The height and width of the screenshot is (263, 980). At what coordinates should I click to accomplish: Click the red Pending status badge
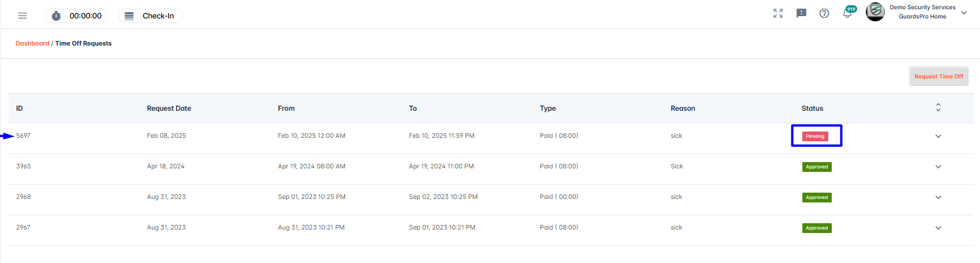(x=815, y=136)
